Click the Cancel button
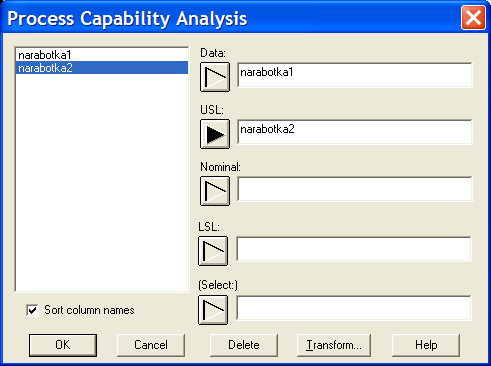 point(151,345)
